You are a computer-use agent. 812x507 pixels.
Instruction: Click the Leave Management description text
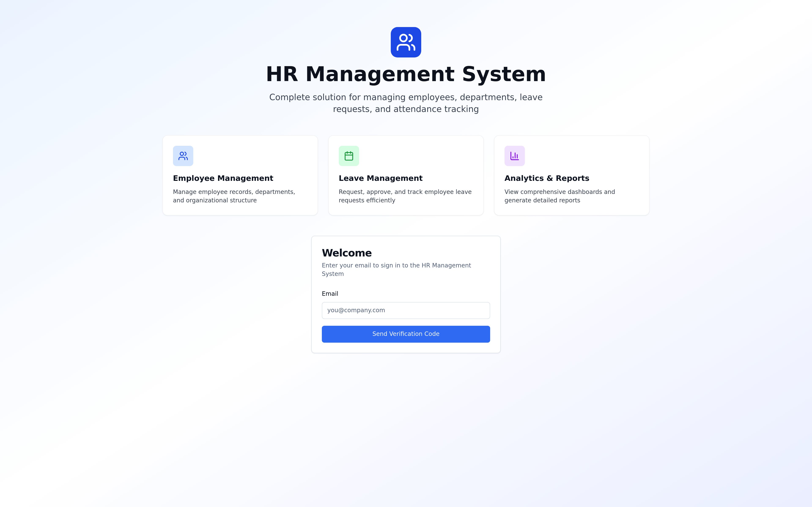pos(405,196)
